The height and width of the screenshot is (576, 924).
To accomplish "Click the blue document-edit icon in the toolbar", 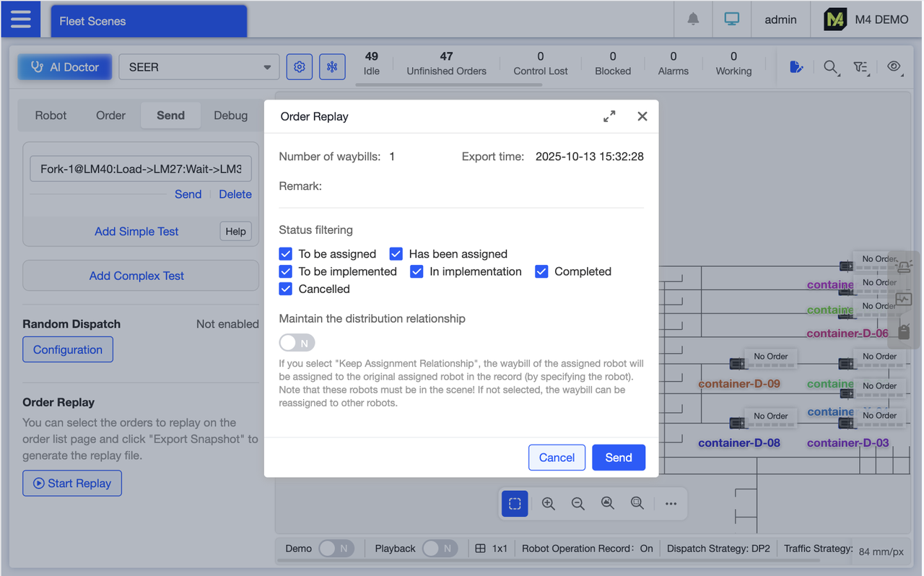I will tap(796, 67).
